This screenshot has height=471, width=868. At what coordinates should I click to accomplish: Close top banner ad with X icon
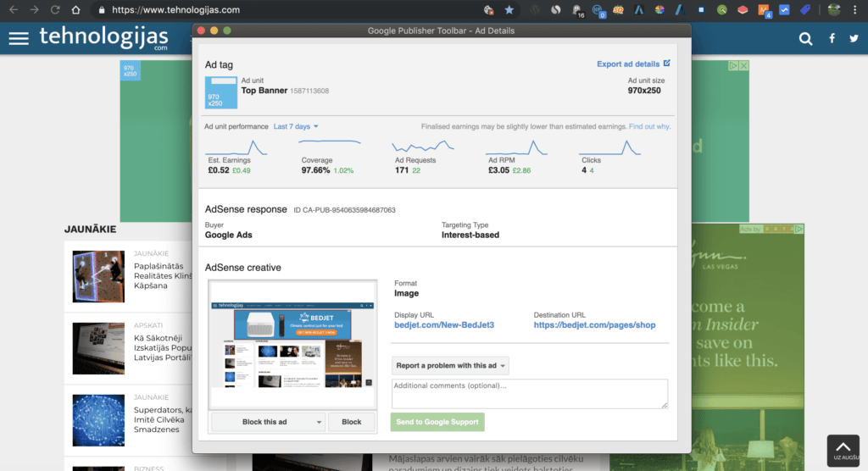743,65
